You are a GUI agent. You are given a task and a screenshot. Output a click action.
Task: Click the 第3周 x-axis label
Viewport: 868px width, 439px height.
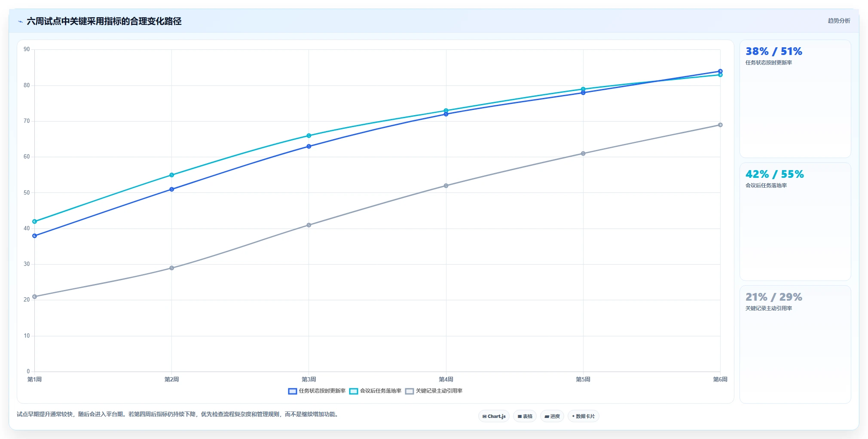coord(309,379)
